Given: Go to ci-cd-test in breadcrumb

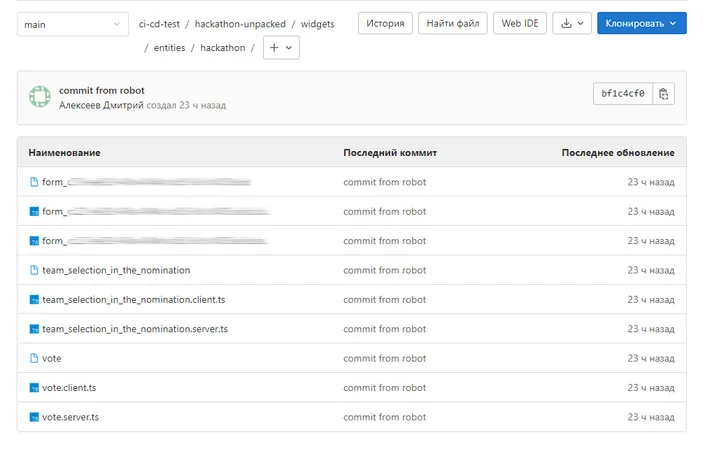Looking at the screenshot, I should pyautogui.click(x=159, y=24).
